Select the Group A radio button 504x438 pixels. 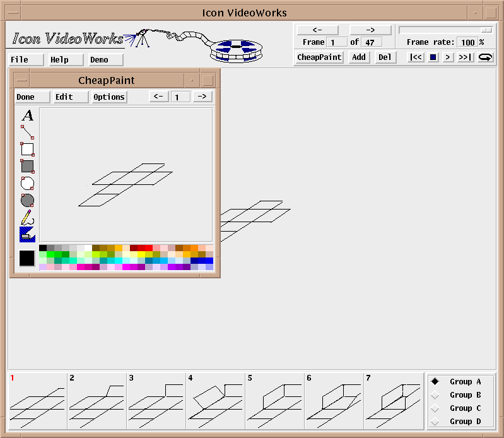(435, 381)
